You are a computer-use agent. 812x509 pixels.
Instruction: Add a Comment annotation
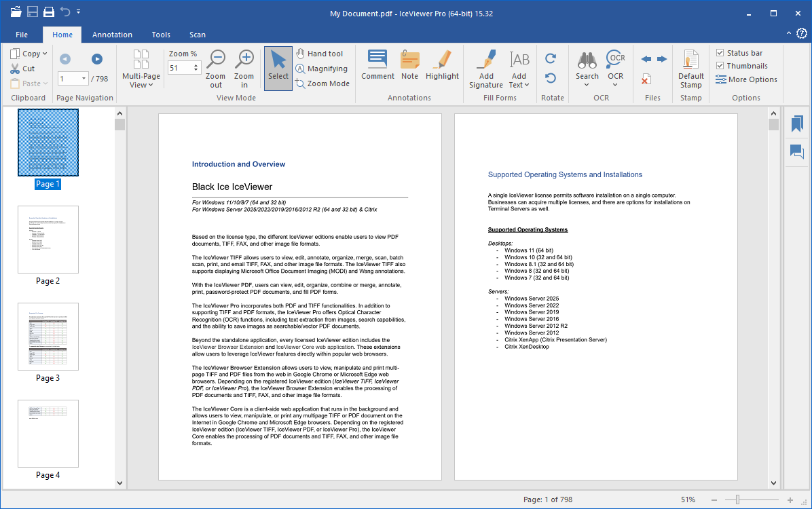click(x=377, y=65)
